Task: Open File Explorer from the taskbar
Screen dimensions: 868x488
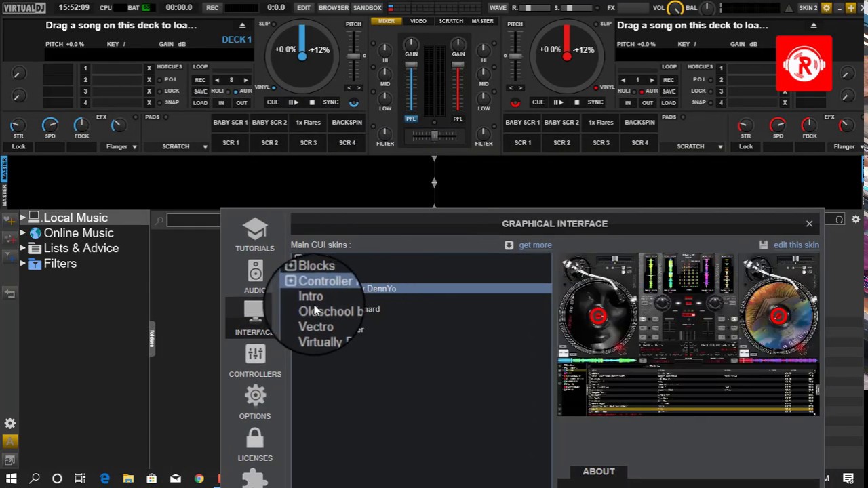Action: point(128,479)
